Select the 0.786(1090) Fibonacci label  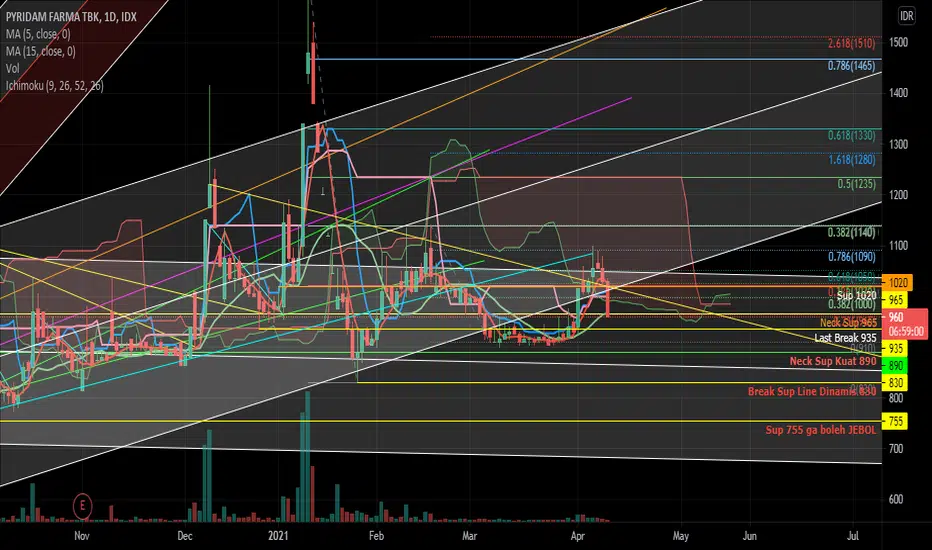click(851, 257)
